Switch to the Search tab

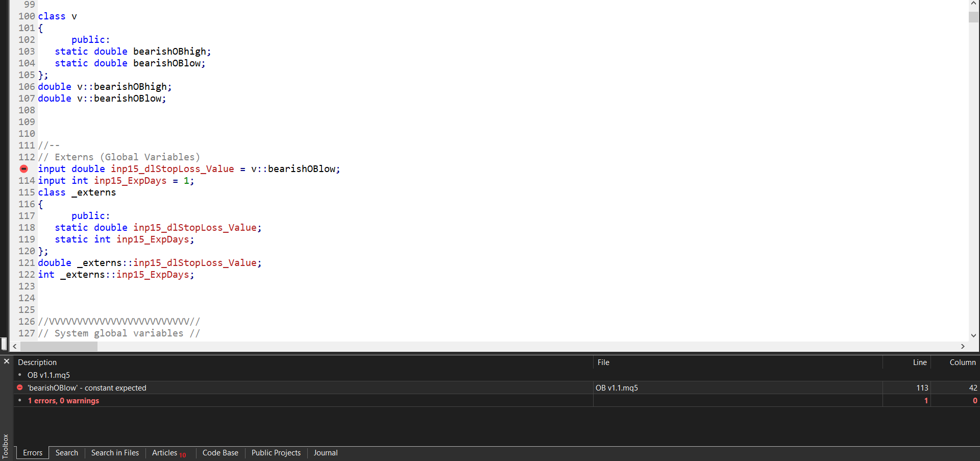tap(67, 453)
